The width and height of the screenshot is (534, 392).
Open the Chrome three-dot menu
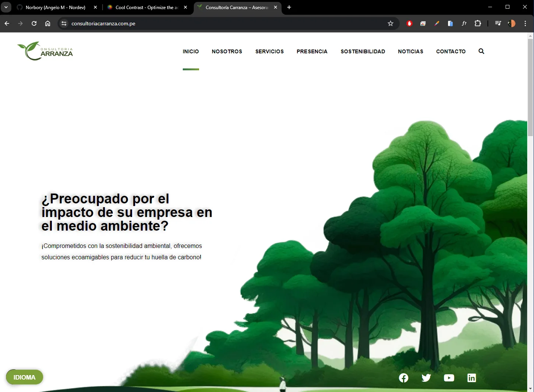pyautogui.click(x=525, y=23)
